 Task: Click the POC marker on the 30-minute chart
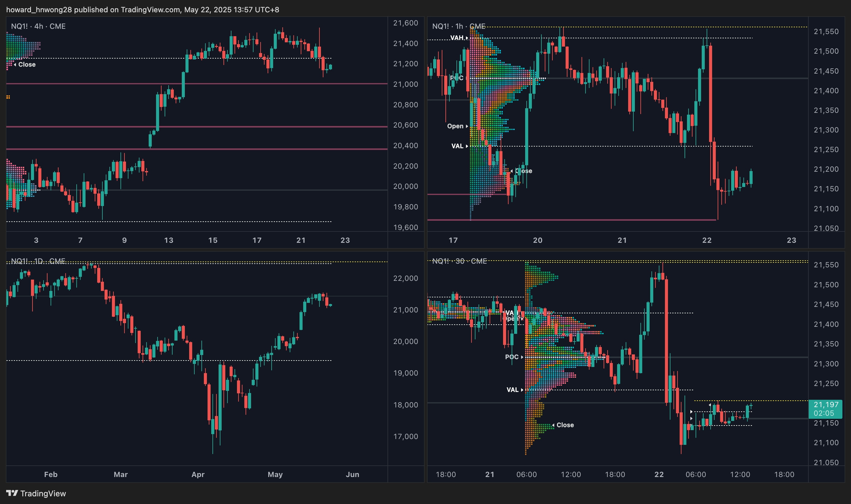coord(513,357)
